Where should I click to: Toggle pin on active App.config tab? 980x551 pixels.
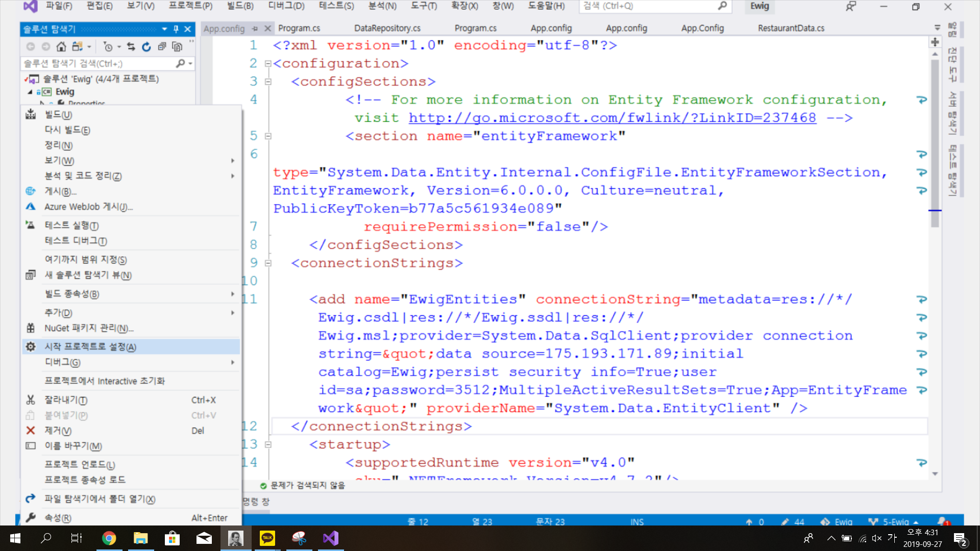pos(255,29)
